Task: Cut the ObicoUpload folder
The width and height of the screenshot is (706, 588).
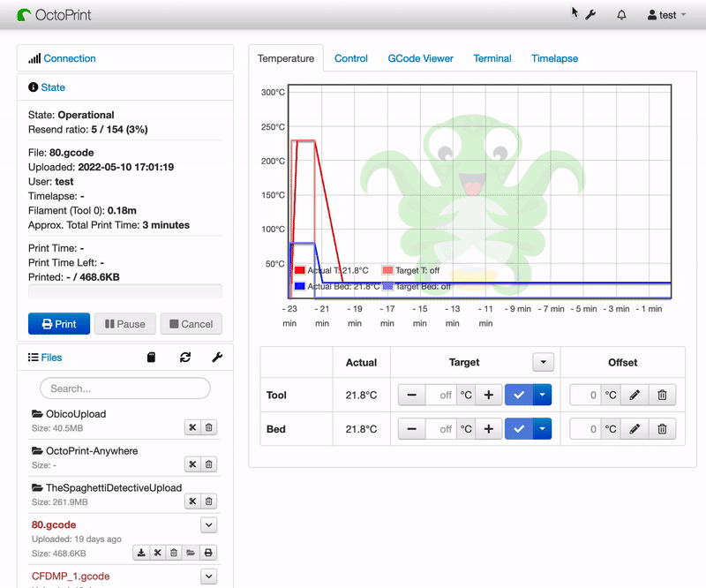Action: click(x=192, y=427)
